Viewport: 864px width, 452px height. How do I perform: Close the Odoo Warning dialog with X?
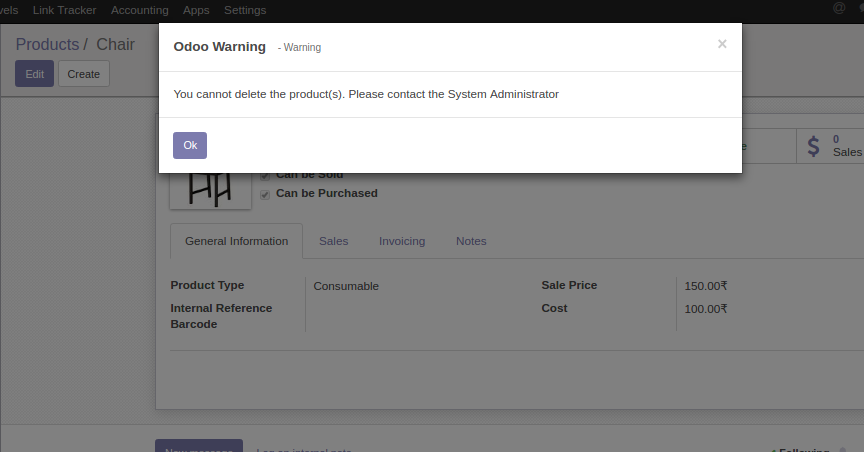click(x=722, y=44)
